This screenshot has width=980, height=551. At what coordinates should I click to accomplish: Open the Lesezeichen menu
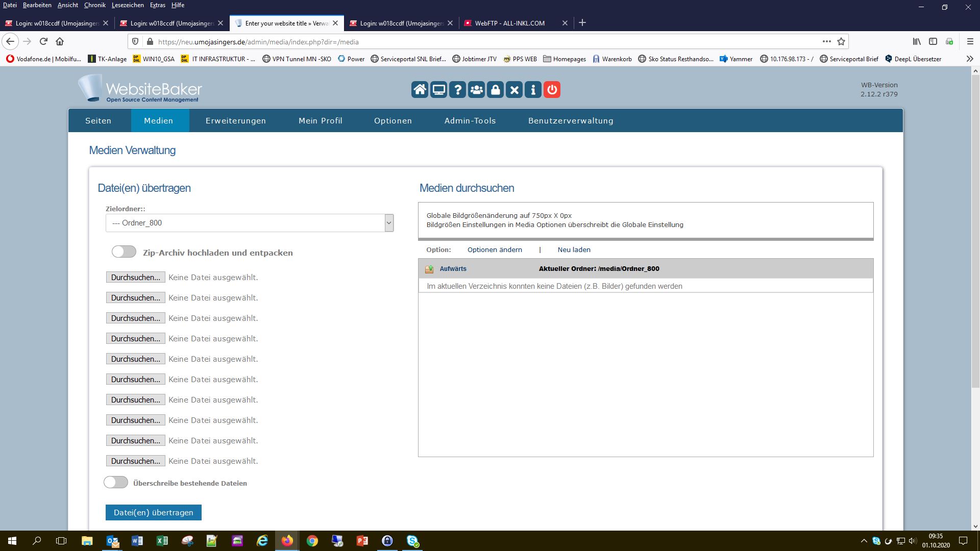click(128, 5)
